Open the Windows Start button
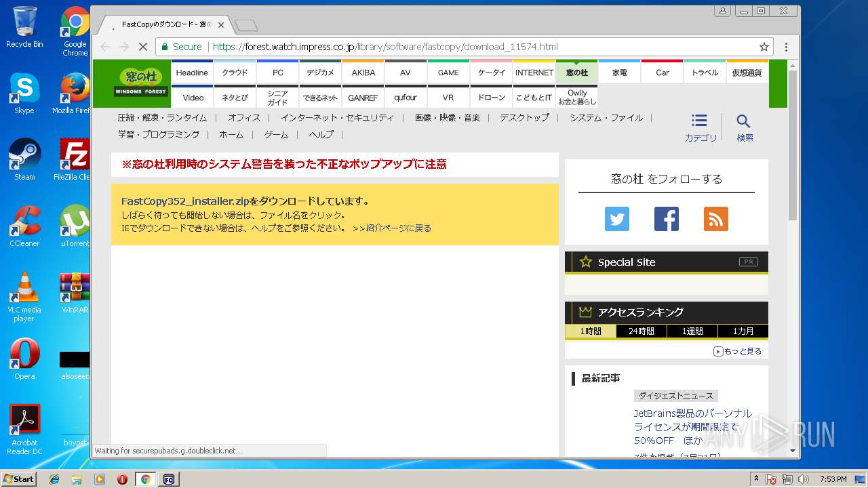 (18, 479)
